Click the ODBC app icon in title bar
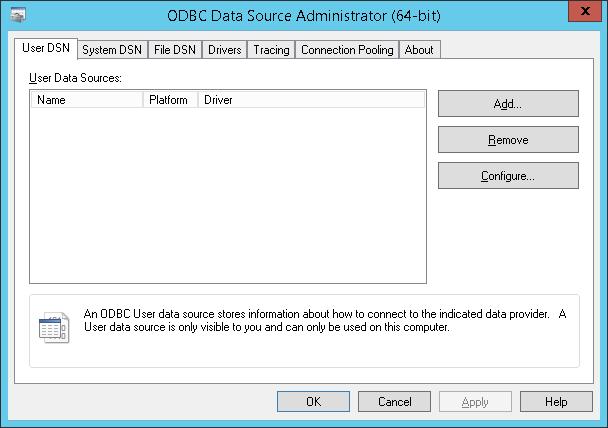 [x=17, y=15]
